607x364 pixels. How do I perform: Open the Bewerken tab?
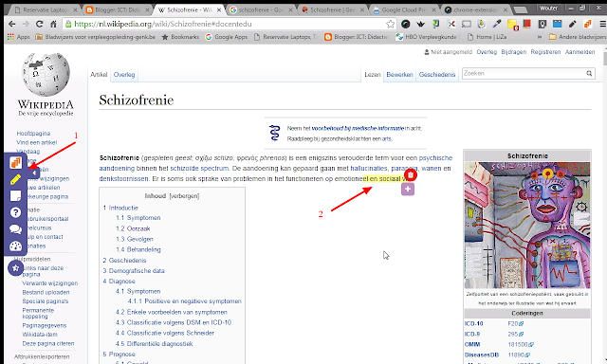[399, 74]
